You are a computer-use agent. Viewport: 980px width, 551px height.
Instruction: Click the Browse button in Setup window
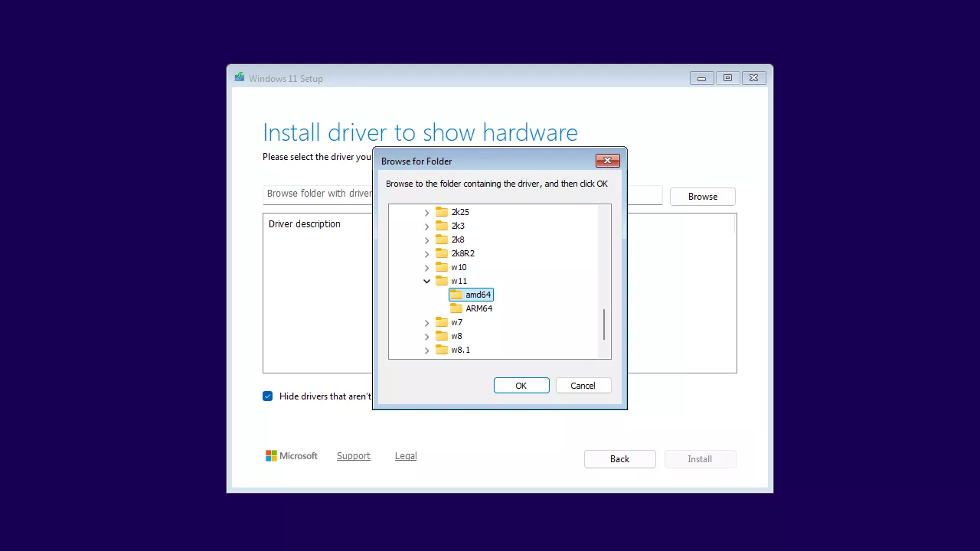coord(703,197)
